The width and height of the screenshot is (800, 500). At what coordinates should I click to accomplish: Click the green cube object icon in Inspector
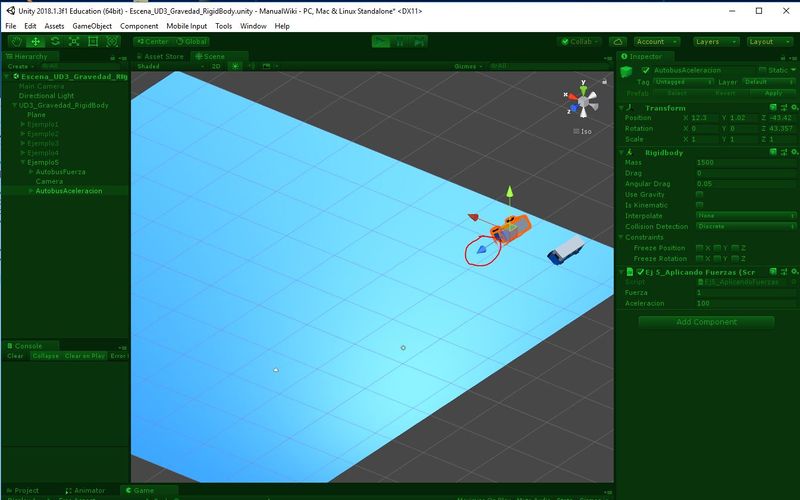(x=626, y=72)
